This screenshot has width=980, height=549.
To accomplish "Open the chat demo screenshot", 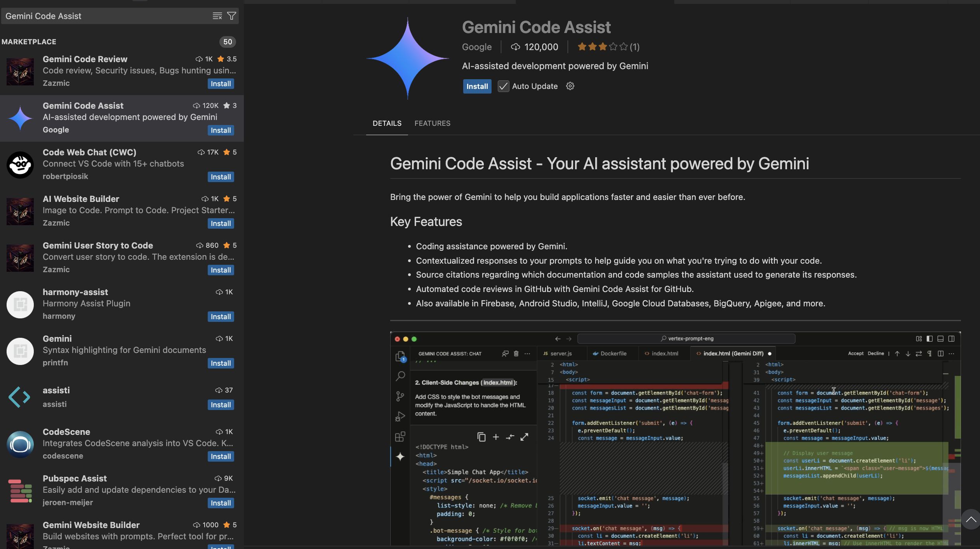I will click(675, 439).
